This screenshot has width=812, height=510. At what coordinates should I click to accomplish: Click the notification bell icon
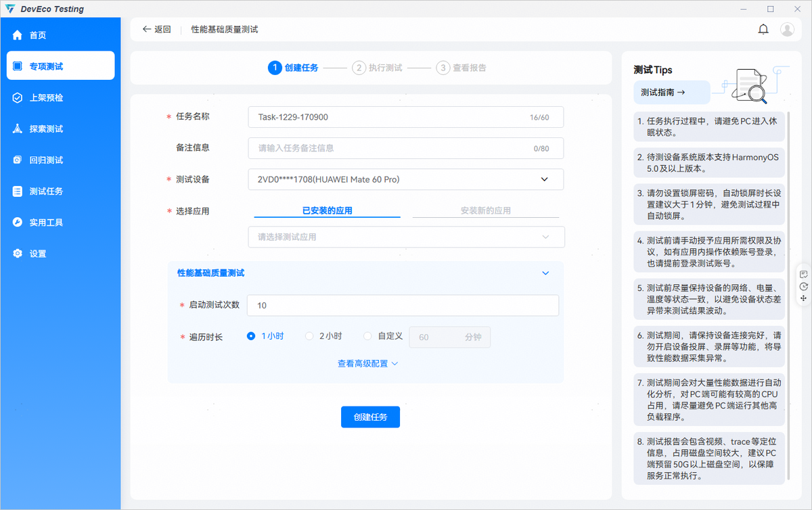click(x=763, y=29)
